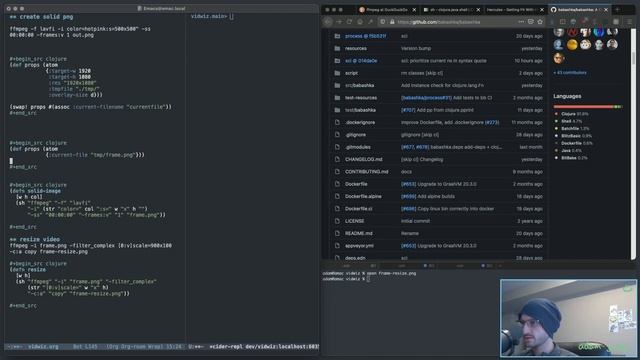Switch to the ffmpeg at DuckDuckGo tab

coord(386,9)
